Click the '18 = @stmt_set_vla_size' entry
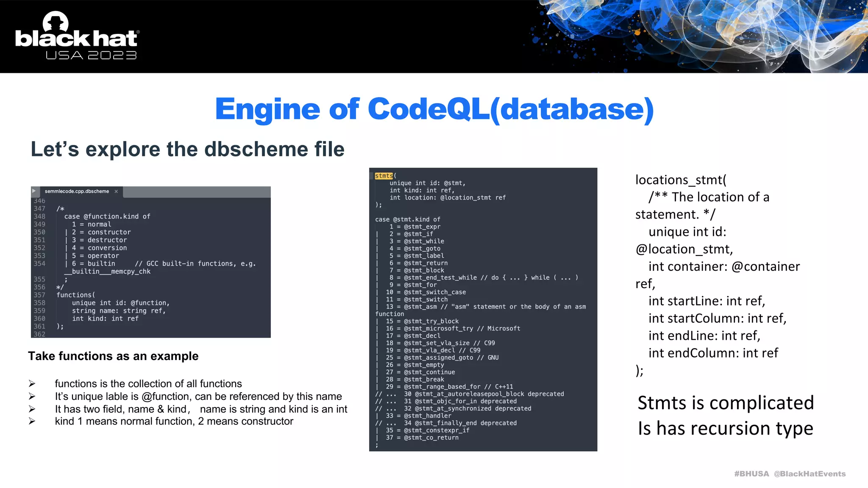This screenshot has width=868, height=488. click(440, 343)
